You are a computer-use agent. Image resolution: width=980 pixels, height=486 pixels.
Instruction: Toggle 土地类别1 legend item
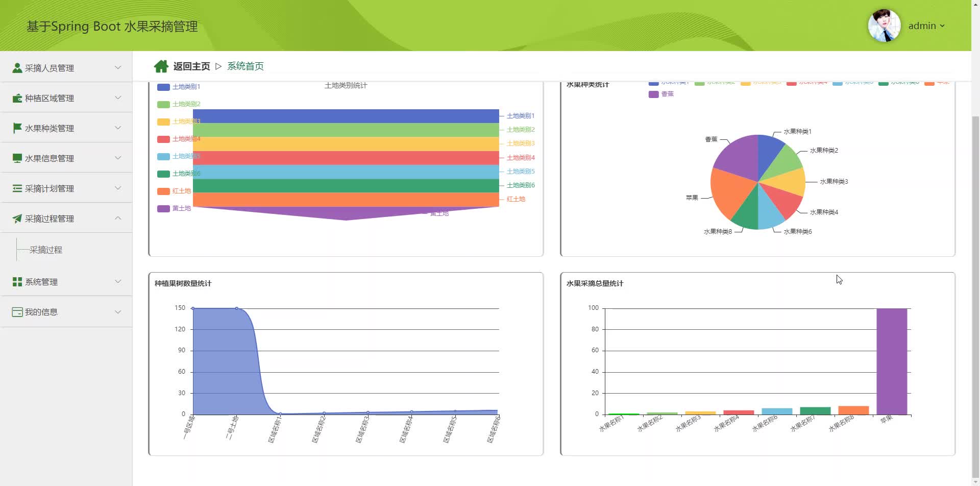[x=179, y=87]
